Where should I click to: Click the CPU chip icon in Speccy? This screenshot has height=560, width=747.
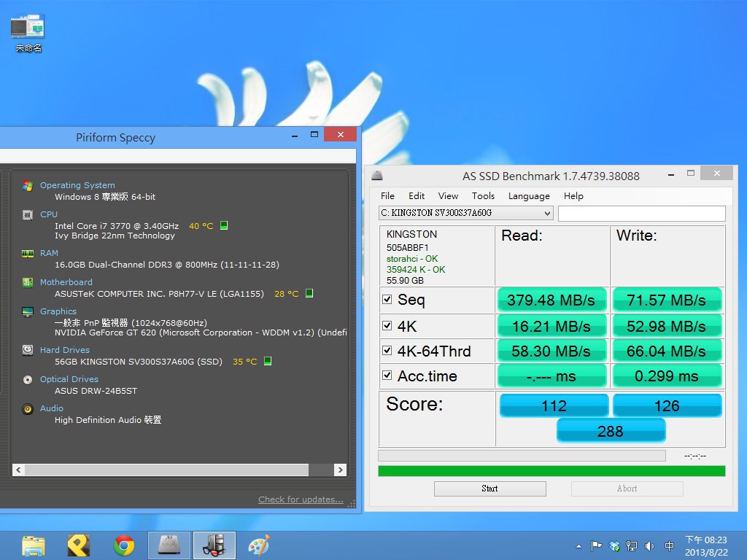point(28,215)
